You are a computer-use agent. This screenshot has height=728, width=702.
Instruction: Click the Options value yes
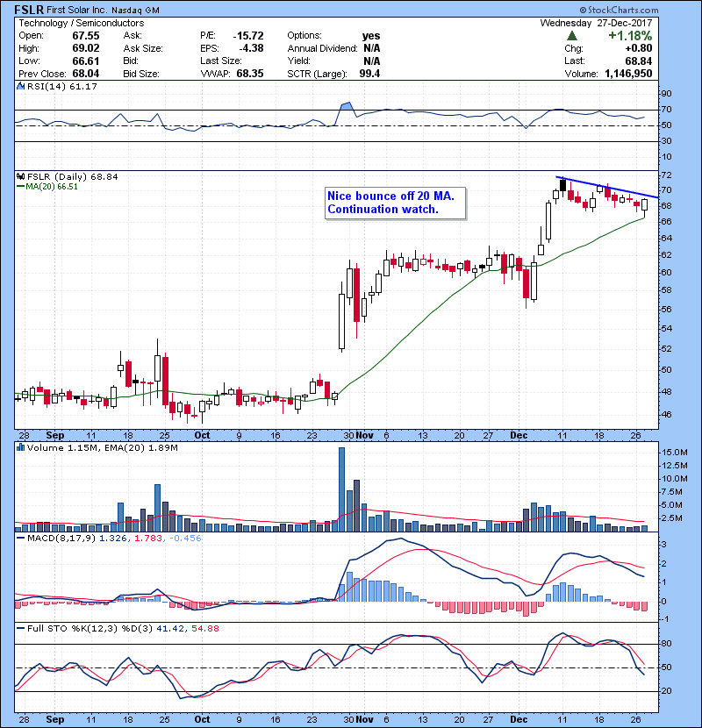371,36
